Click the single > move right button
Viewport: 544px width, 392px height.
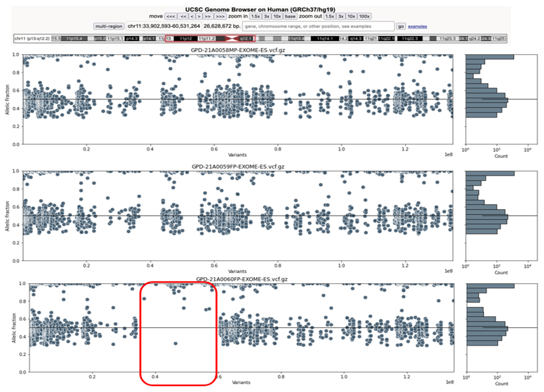199,16
